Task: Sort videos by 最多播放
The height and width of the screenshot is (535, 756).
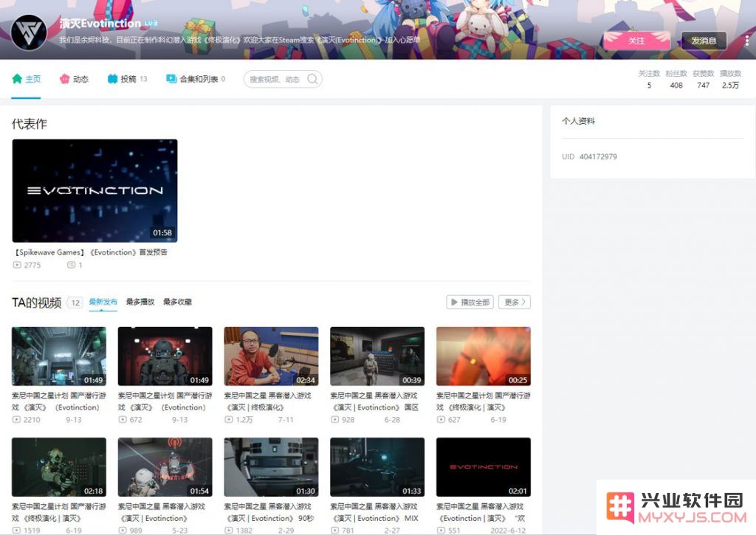Action: coord(140,302)
